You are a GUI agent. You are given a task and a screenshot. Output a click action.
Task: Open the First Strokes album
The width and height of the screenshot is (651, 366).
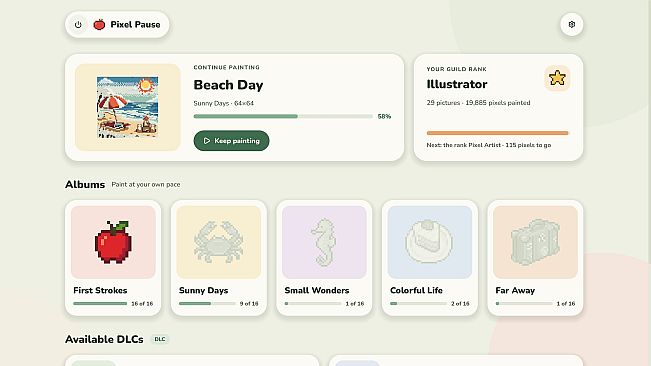(113, 258)
